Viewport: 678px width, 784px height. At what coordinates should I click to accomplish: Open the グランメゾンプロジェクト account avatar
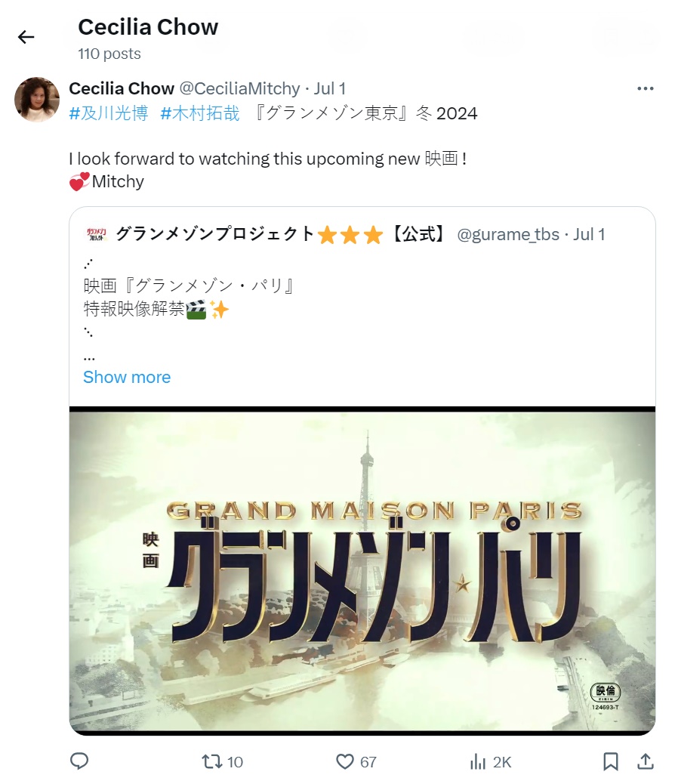click(x=97, y=234)
